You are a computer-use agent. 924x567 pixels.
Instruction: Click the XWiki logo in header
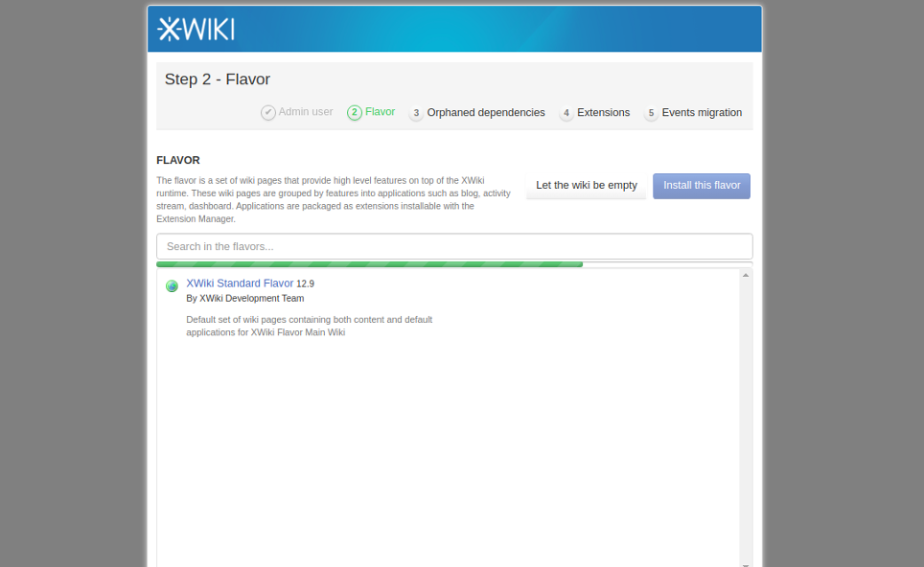click(x=196, y=29)
